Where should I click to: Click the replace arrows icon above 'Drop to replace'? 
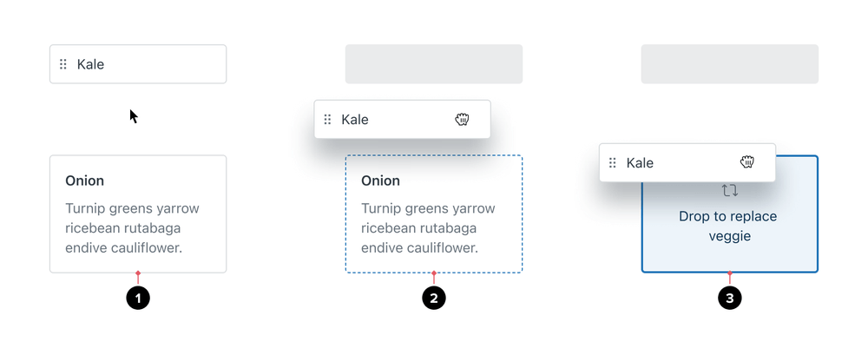[x=730, y=190]
